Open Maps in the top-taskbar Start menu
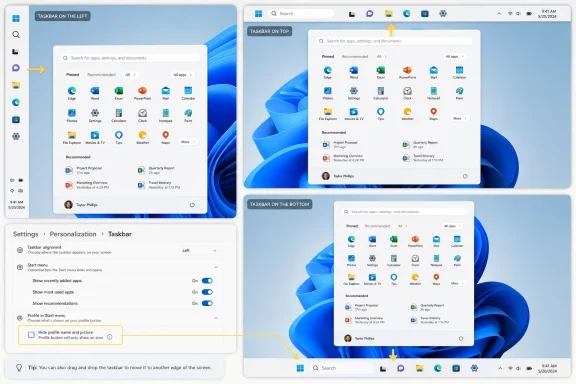 pos(433,114)
